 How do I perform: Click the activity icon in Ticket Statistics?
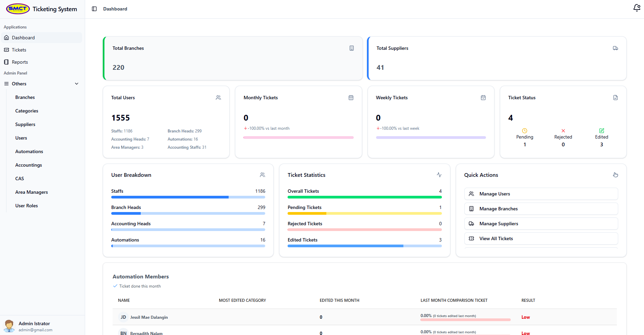point(439,175)
